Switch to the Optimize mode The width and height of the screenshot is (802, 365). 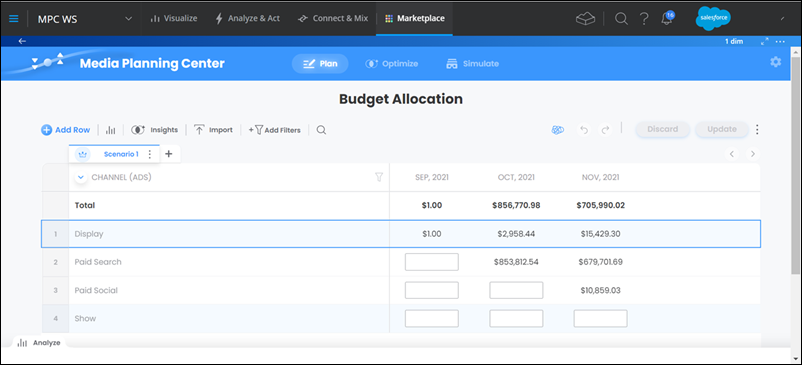click(392, 64)
